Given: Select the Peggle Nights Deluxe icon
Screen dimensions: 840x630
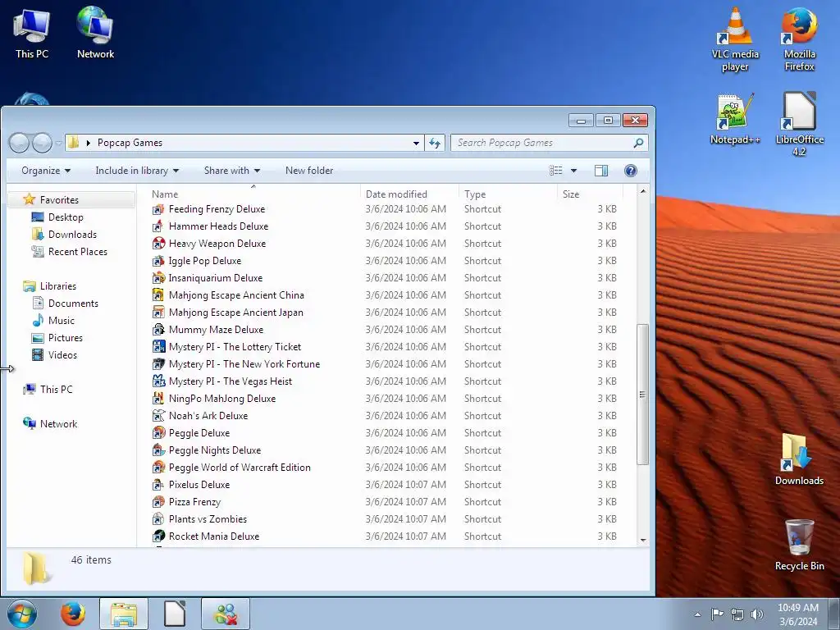Looking at the screenshot, I should [158, 450].
